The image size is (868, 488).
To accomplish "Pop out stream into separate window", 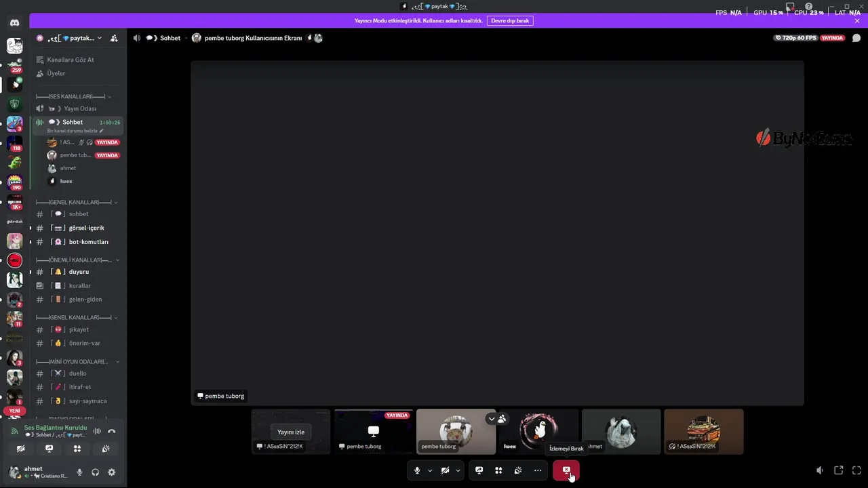I will (839, 470).
